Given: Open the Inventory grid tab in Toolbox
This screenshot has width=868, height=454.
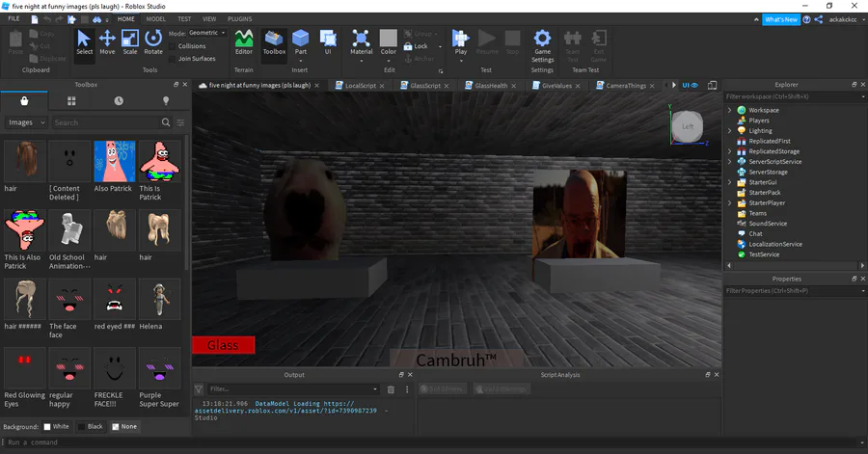Looking at the screenshot, I should pyautogui.click(x=71, y=100).
